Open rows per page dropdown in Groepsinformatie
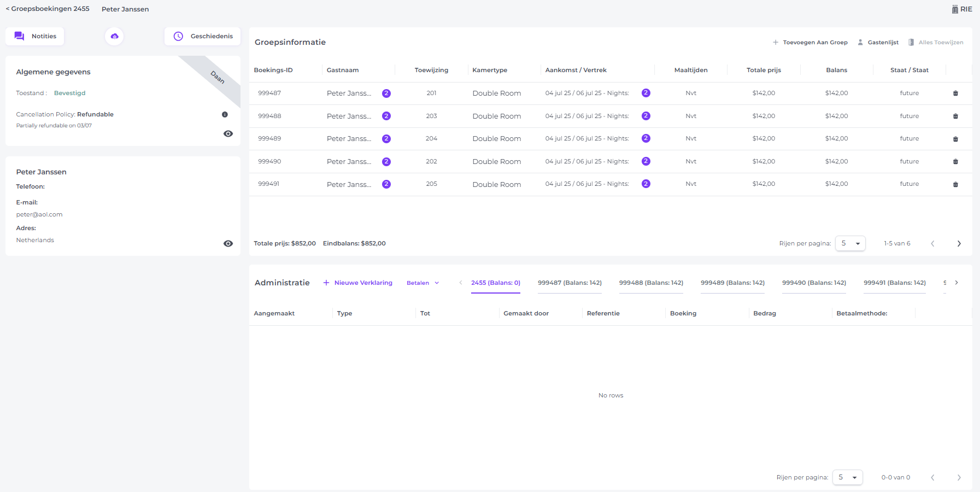Image resolution: width=980 pixels, height=492 pixels. pos(850,243)
